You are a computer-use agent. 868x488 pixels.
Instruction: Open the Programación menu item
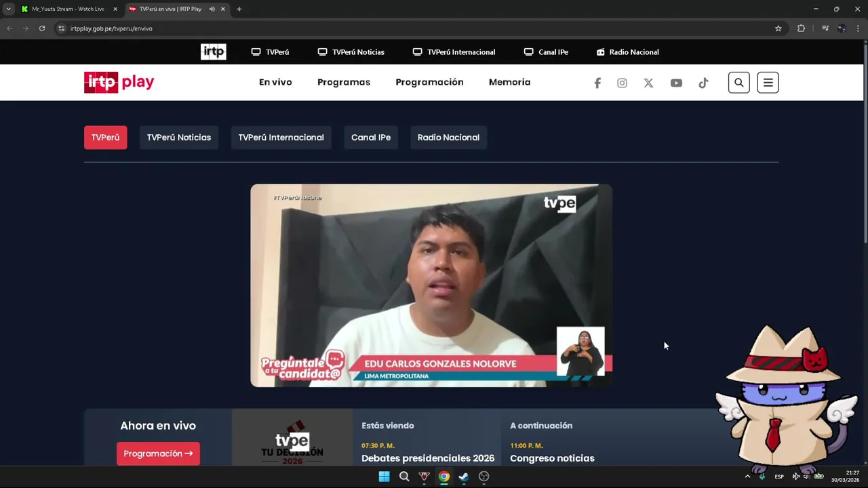(429, 82)
